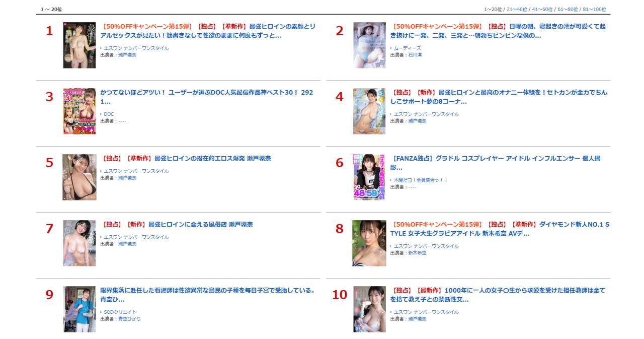Viewport: 644px width, 339px height.
Task: Click the rank 9 item thumbnail
Action: coord(79,309)
